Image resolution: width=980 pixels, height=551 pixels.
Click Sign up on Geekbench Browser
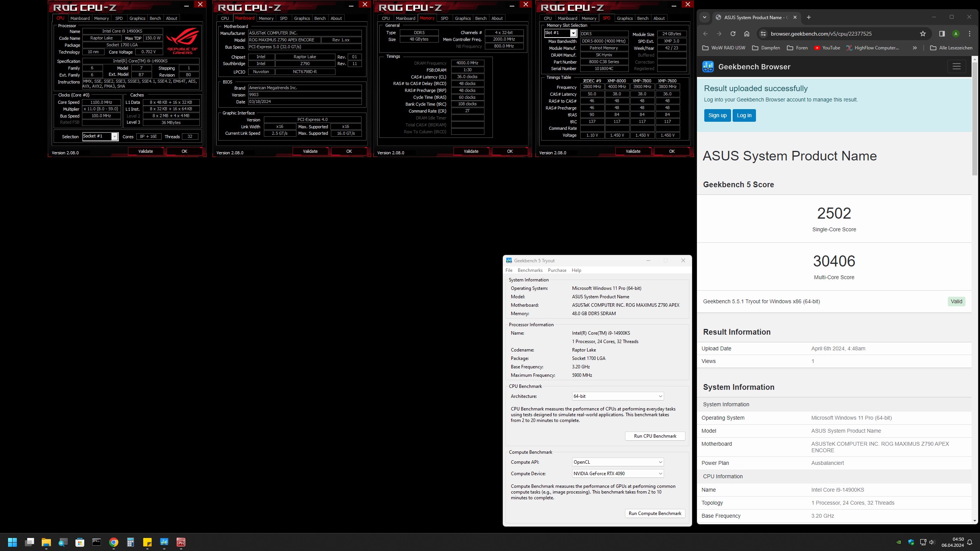point(717,115)
